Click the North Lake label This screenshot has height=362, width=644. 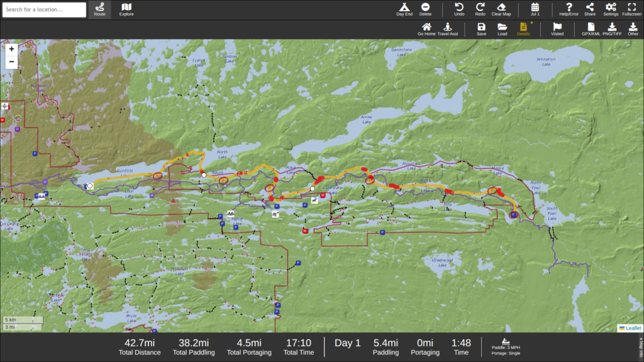[x=222, y=155]
